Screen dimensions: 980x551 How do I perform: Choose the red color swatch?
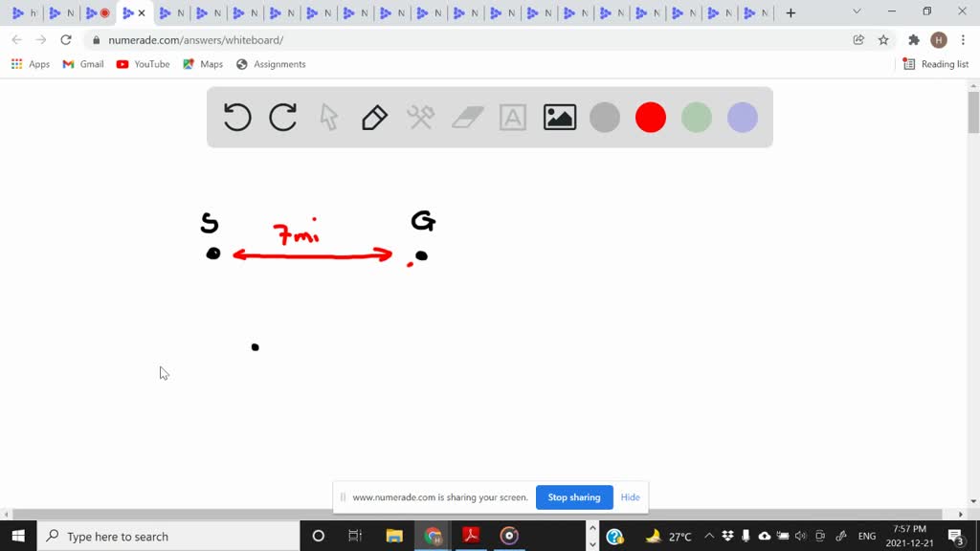click(x=651, y=118)
